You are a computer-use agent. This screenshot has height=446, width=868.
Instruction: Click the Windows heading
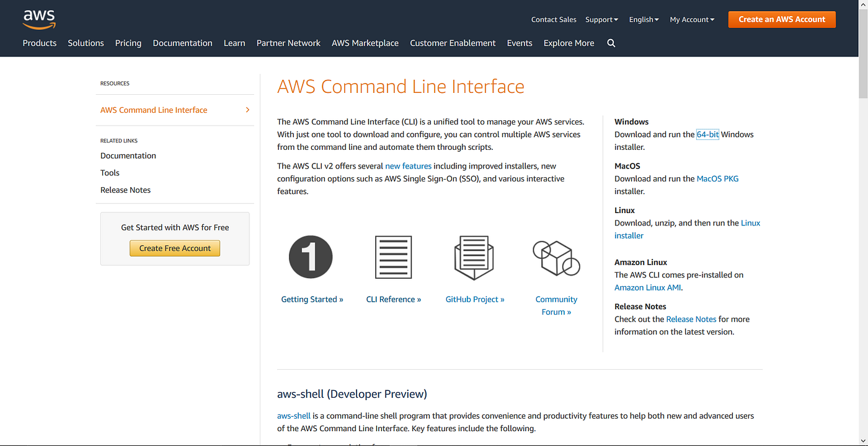click(x=631, y=122)
